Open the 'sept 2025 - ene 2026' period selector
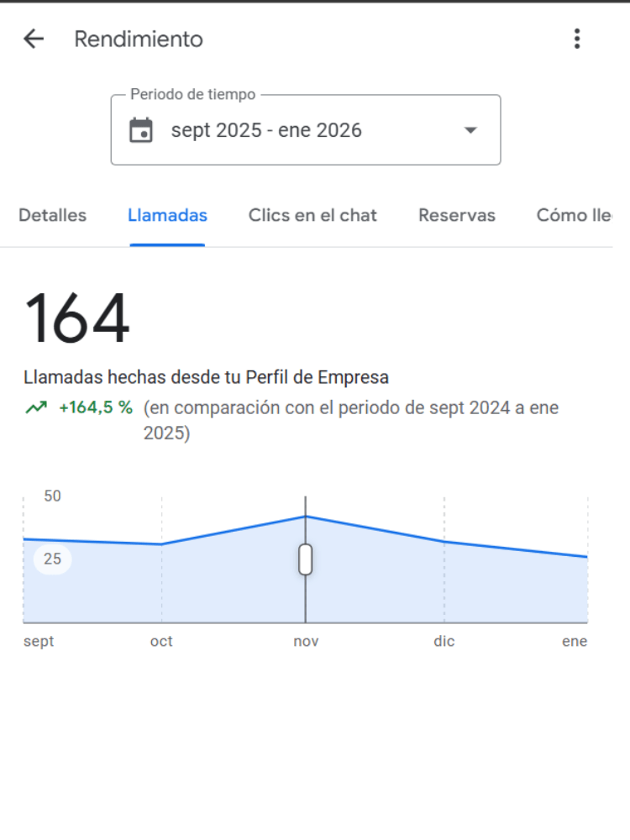 pyautogui.click(x=266, y=130)
